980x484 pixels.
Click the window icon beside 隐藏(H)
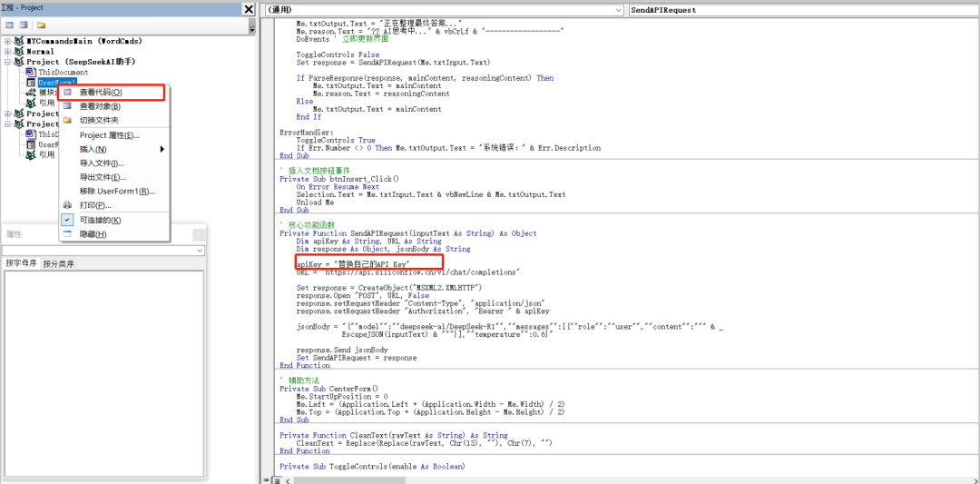point(67,234)
